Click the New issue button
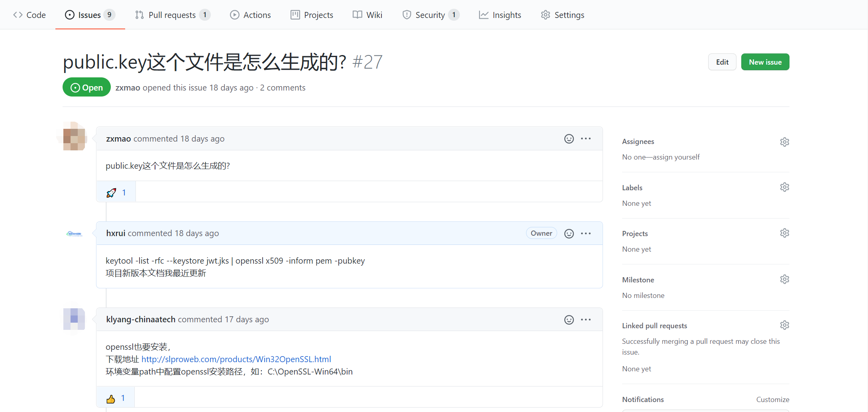This screenshot has width=868, height=412. [765, 62]
